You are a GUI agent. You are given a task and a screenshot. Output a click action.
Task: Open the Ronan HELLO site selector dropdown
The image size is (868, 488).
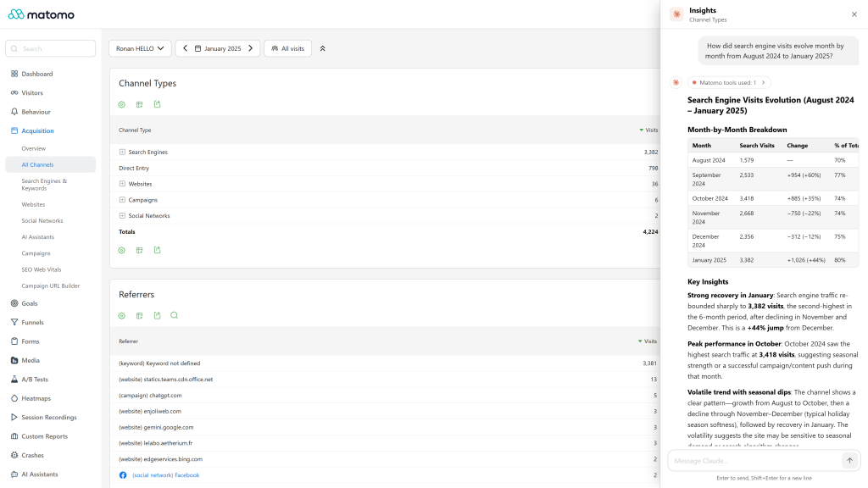click(x=140, y=48)
